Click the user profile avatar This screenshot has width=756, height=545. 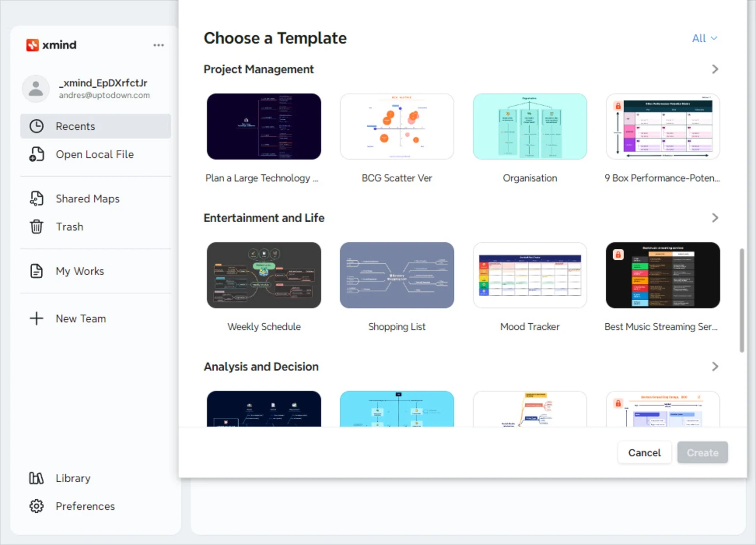36,89
